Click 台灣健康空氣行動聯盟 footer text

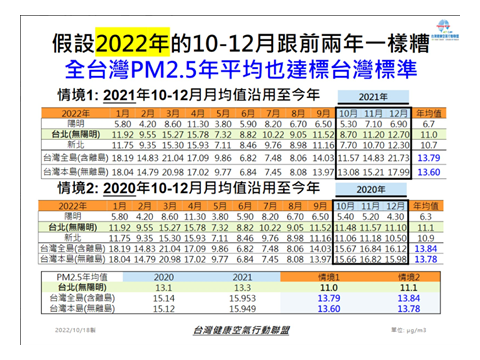(241, 330)
